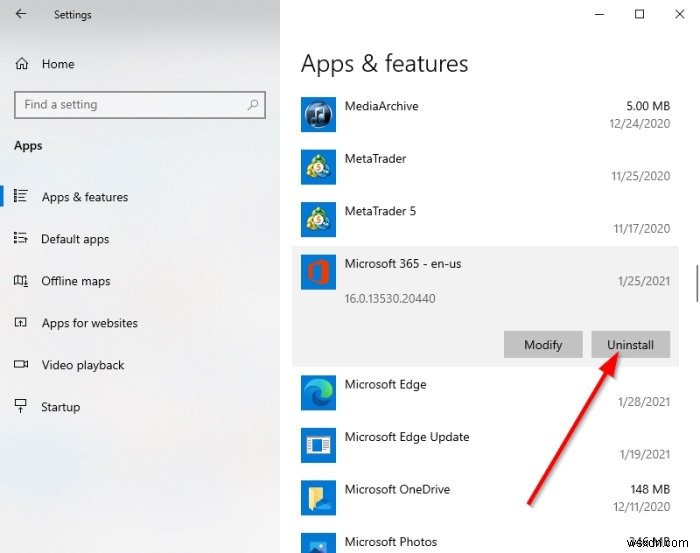
Task: Select the MetaTrader 5 entry name
Action: tap(380, 211)
